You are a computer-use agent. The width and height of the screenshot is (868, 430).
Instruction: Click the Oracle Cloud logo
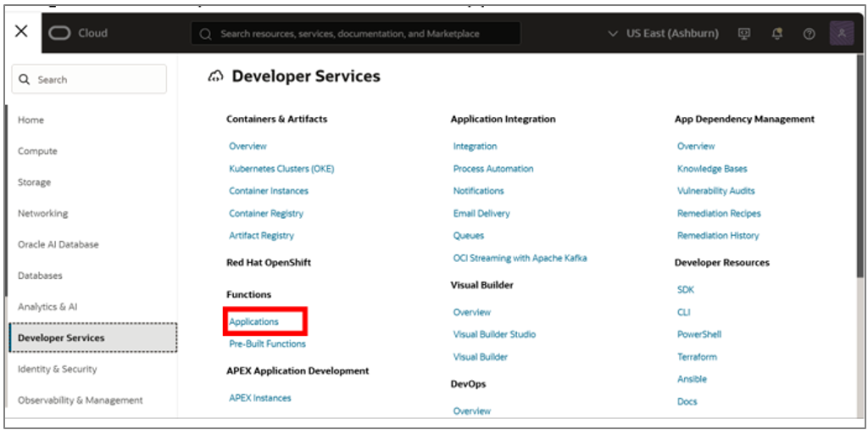pyautogui.click(x=60, y=33)
